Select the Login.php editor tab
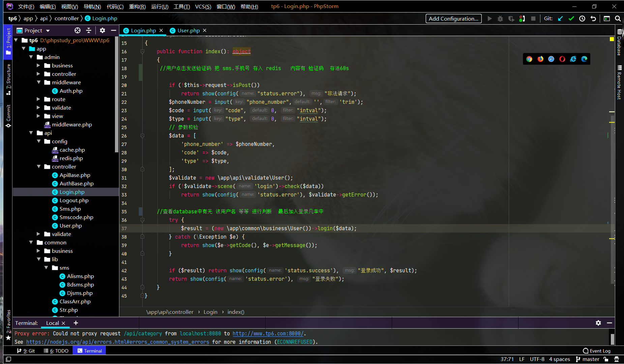This screenshot has width=624, height=364. point(143,30)
